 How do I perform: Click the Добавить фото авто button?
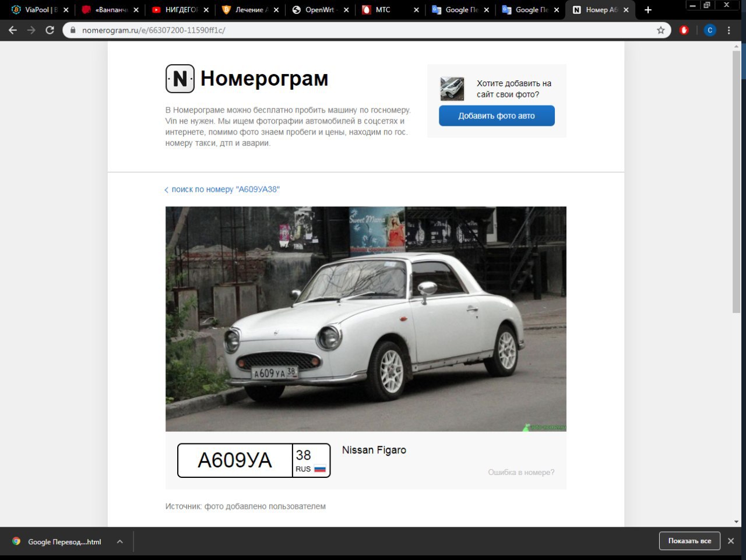[x=497, y=115]
